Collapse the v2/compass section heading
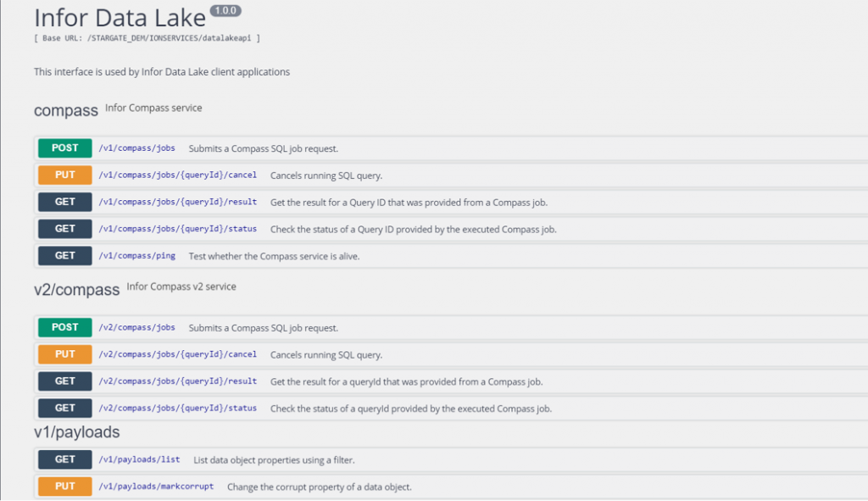The image size is (868, 501). coord(77,290)
